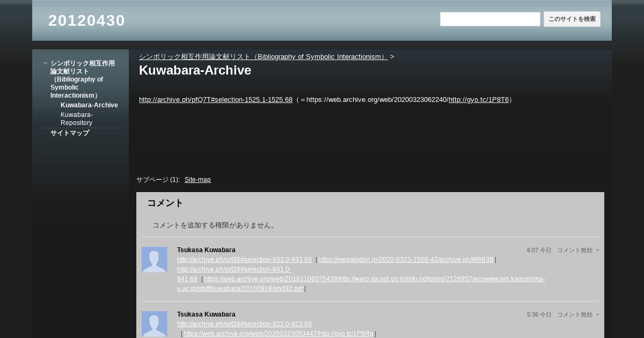Click the 6:07 今日 timestamp

click(x=539, y=250)
